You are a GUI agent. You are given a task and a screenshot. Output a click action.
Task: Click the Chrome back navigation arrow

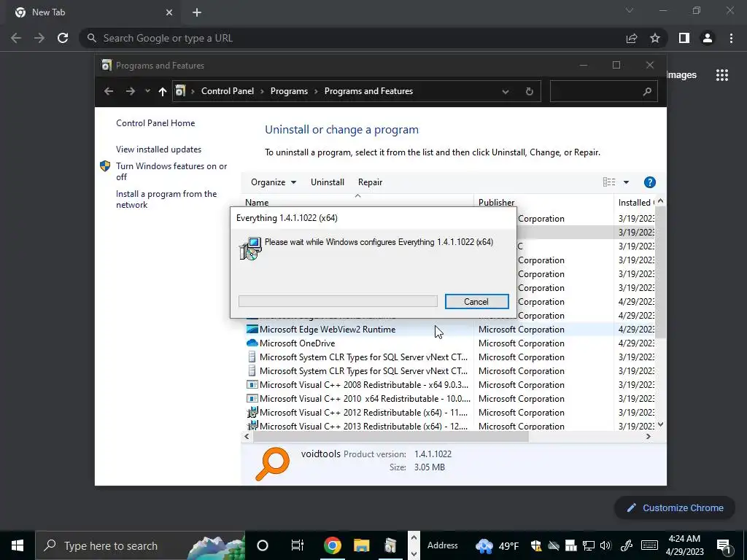point(16,38)
